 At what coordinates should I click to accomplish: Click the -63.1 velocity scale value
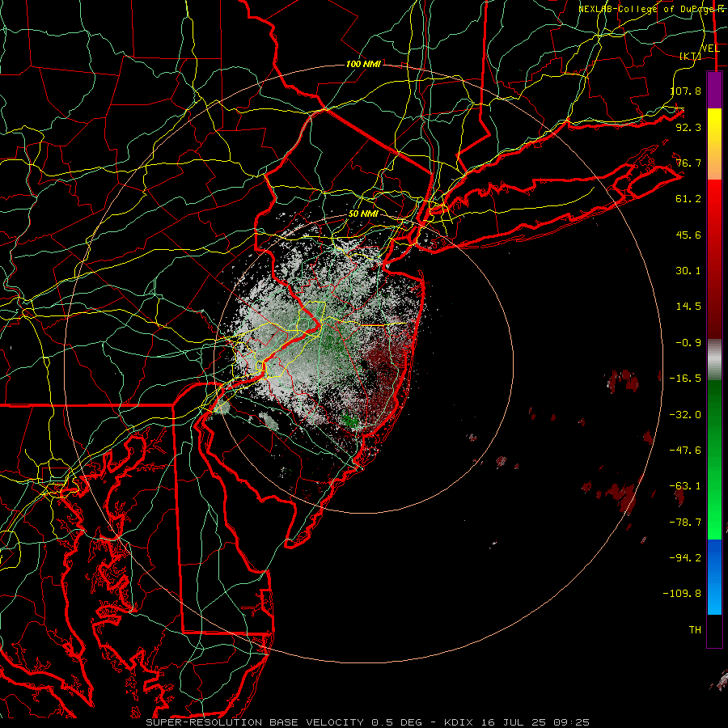(685, 486)
